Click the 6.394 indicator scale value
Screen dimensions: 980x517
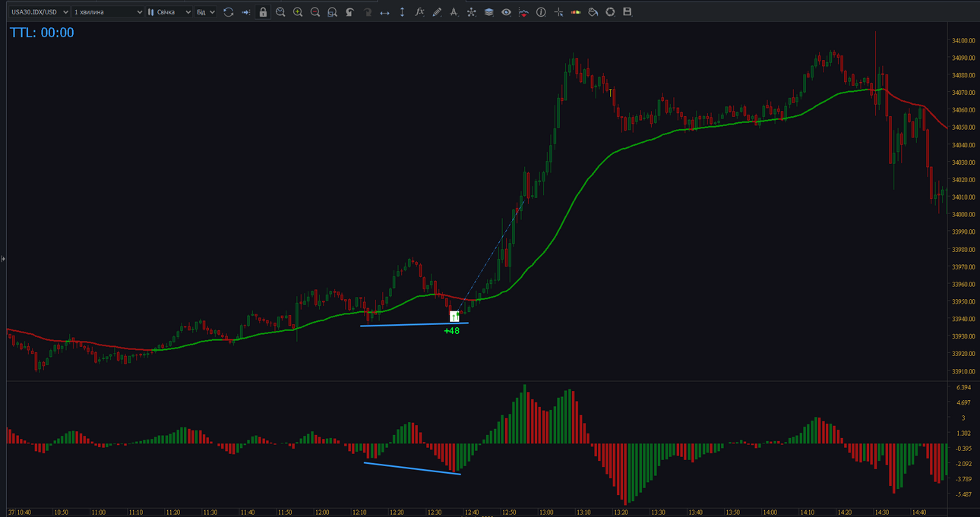pyautogui.click(x=963, y=387)
